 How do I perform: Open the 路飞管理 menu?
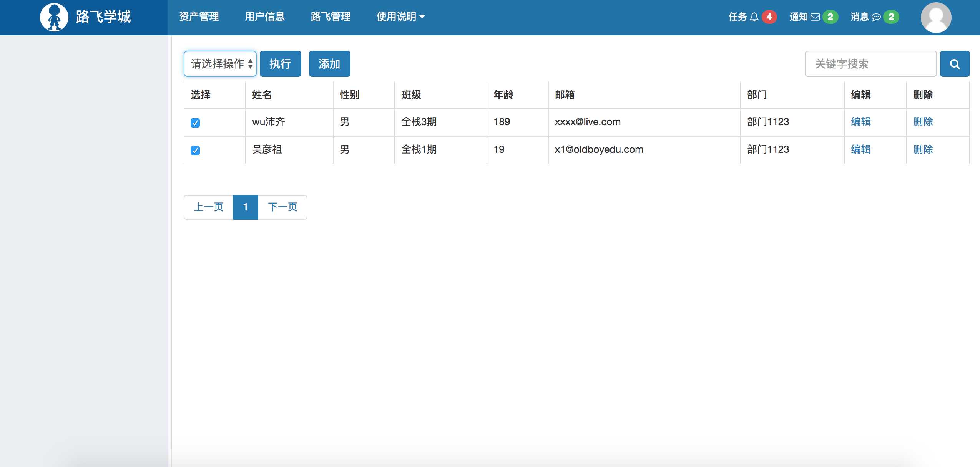(331, 17)
